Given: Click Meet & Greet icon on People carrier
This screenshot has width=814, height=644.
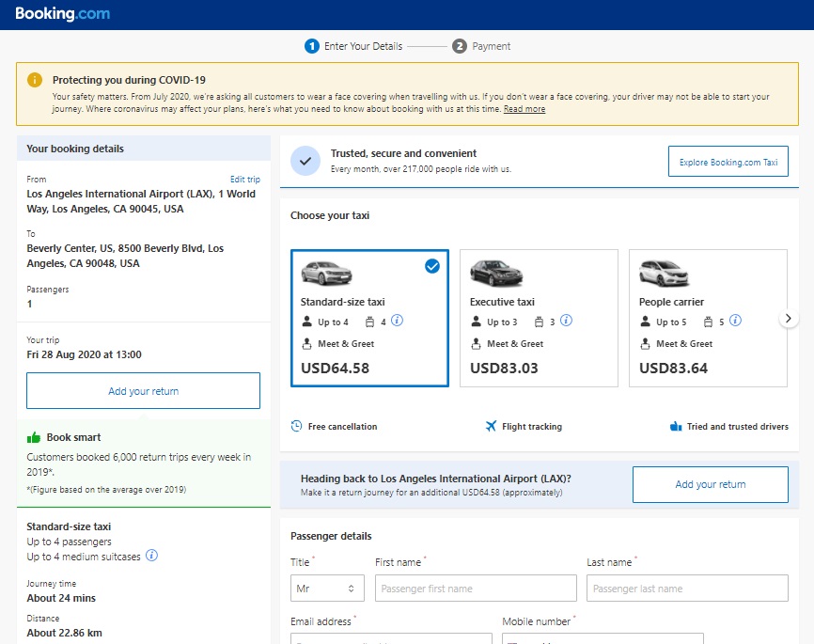Looking at the screenshot, I should (x=646, y=344).
